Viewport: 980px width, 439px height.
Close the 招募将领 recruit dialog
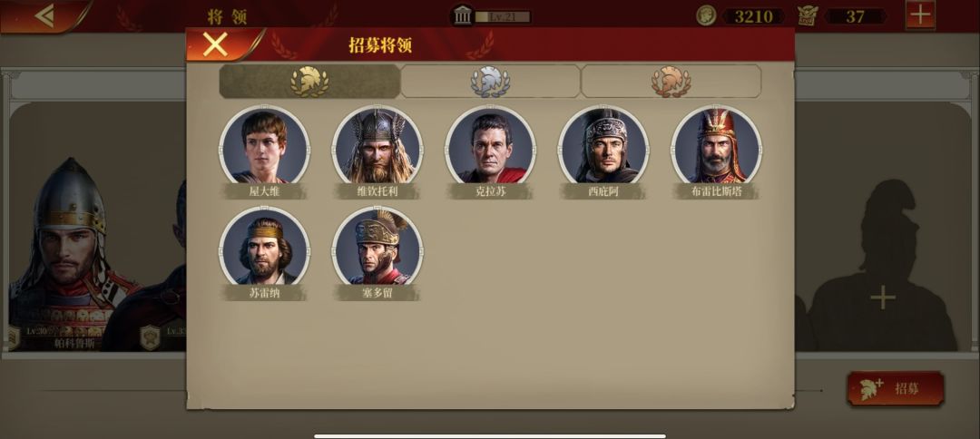pyautogui.click(x=215, y=45)
